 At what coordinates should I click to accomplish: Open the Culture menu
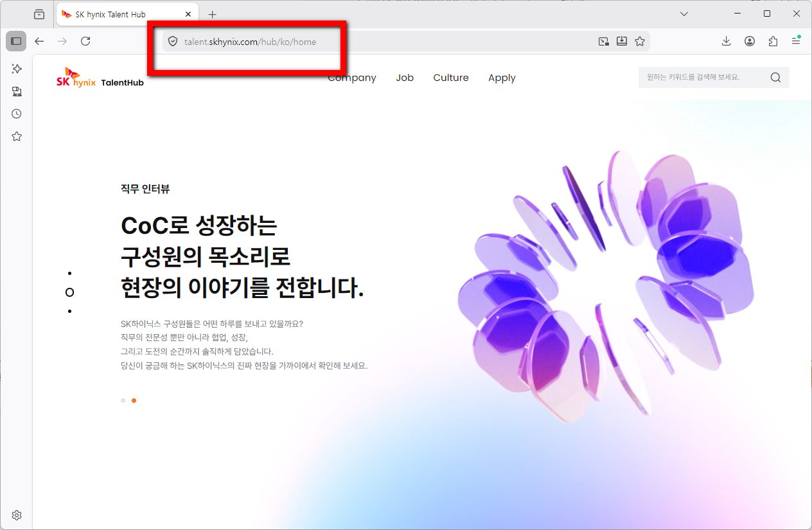click(x=451, y=78)
